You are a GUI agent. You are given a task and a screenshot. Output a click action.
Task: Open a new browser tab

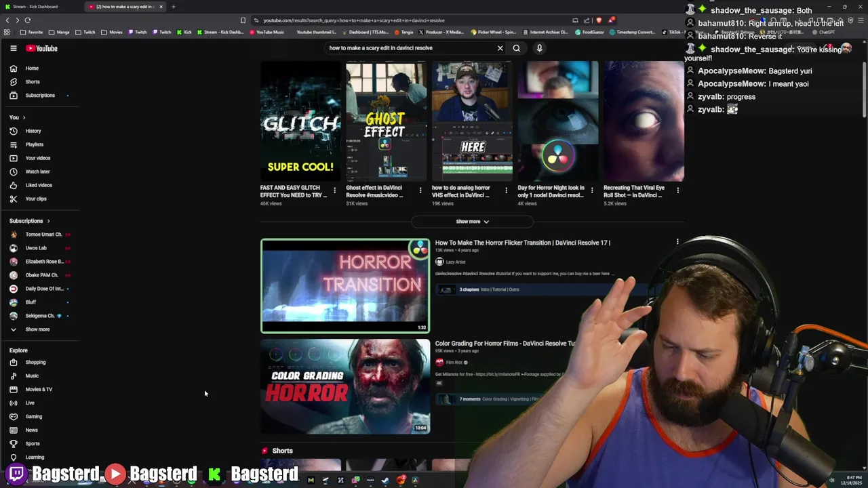[174, 7]
